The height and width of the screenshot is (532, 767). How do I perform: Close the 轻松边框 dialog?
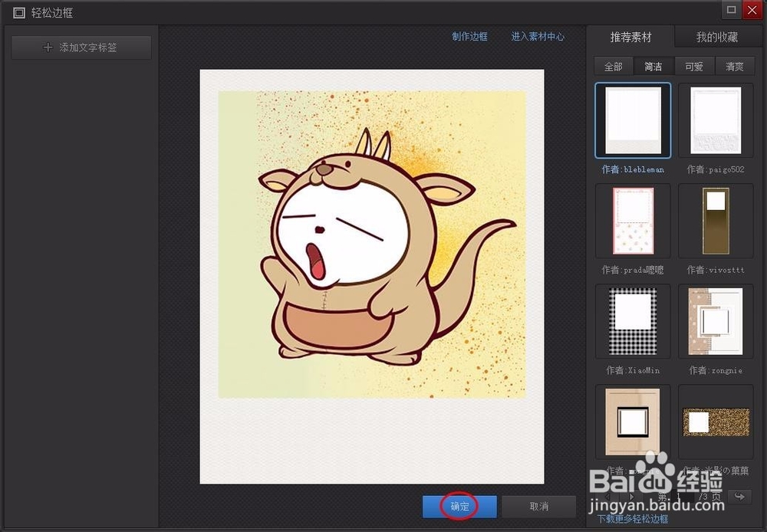(752, 10)
